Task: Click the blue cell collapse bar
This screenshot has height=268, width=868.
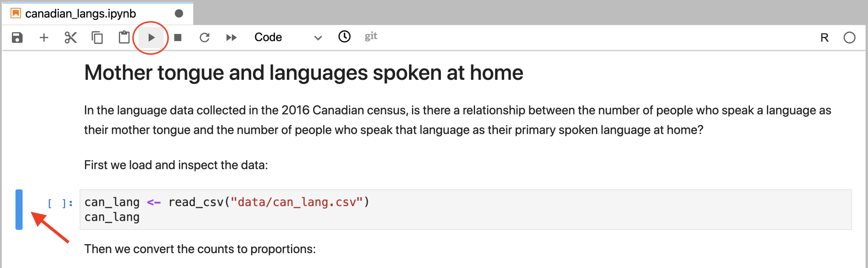Action: (19, 210)
